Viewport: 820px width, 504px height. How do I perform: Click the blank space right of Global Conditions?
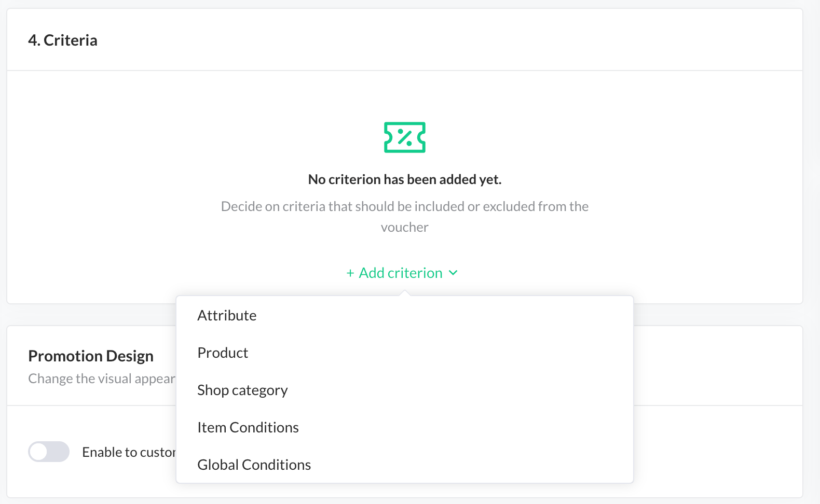467,465
